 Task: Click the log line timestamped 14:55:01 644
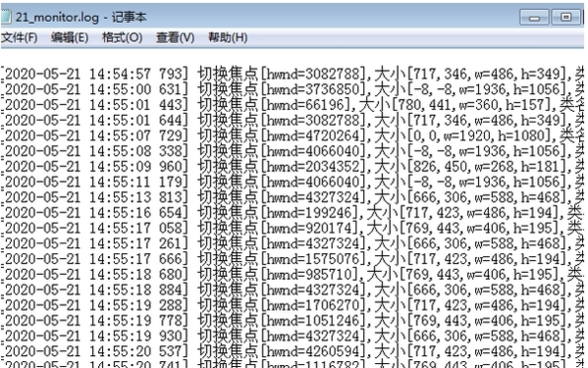click(294, 120)
